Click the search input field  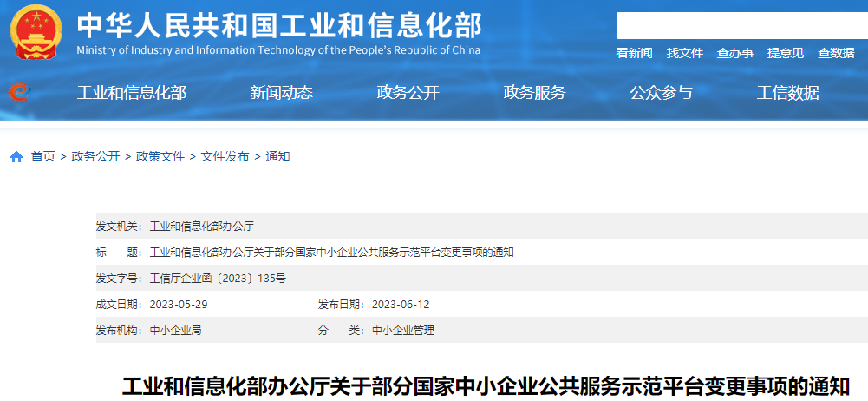click(741, 25)
